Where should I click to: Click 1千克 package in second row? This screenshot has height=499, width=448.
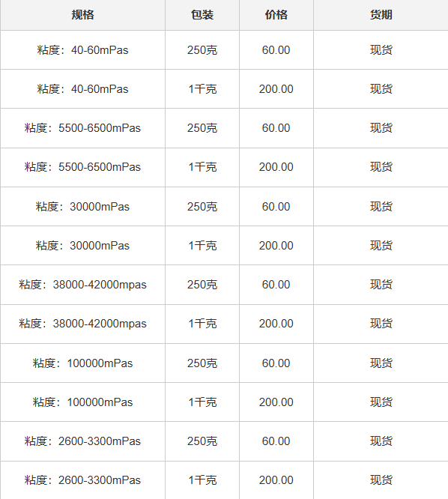[202, 89]
